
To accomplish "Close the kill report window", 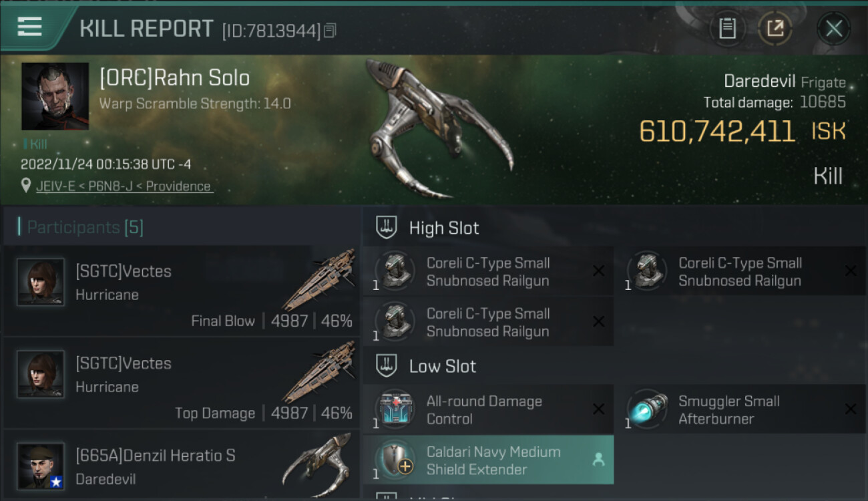I will 833,29.
